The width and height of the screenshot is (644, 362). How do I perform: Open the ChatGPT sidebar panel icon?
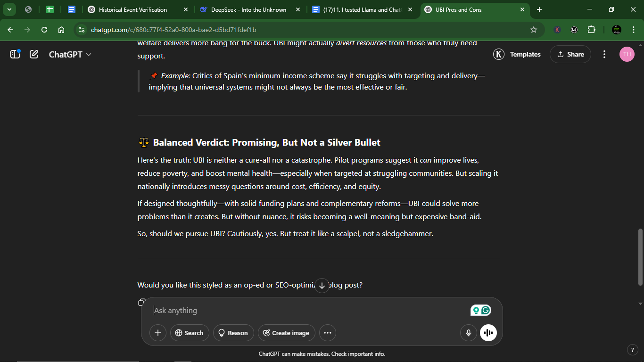[15, 54]
